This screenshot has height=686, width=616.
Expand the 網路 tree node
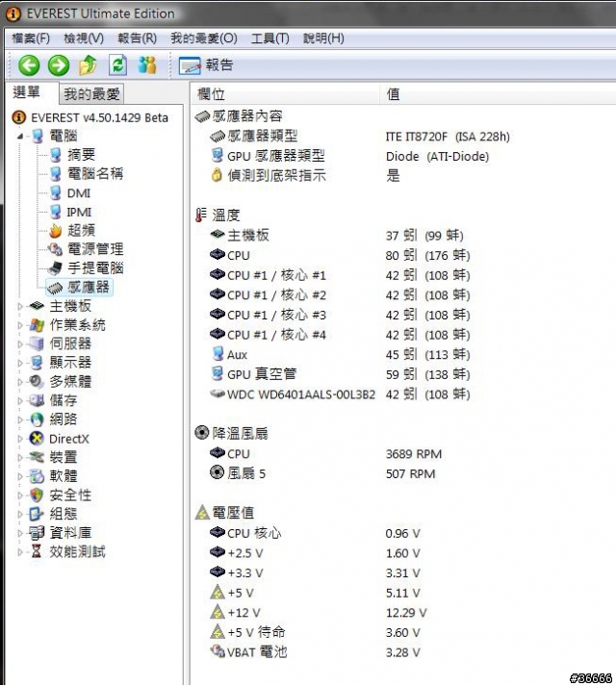pyautogui.click(x=20, y=419)
